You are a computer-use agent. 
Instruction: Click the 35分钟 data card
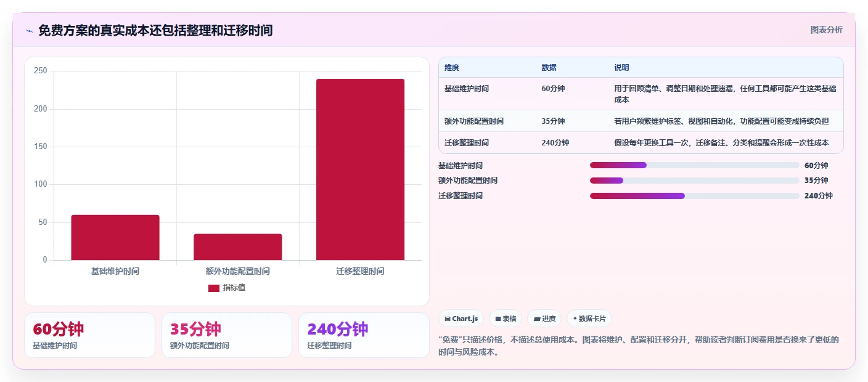[x=227, y=335]
